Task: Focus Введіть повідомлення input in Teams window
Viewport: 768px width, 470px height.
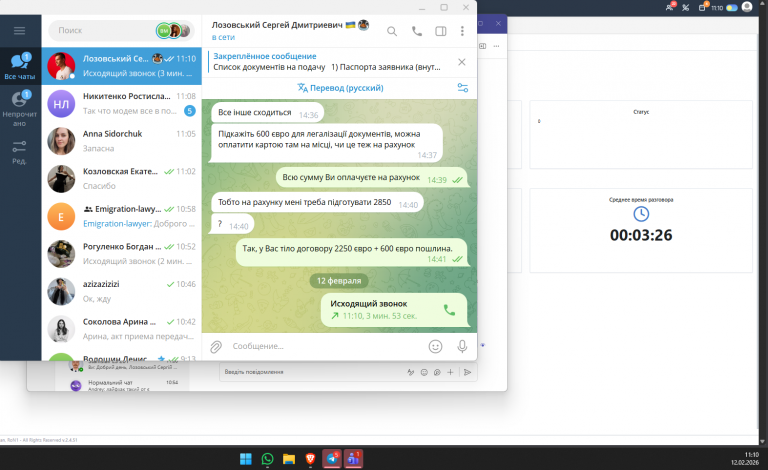Action: (313, 372)
